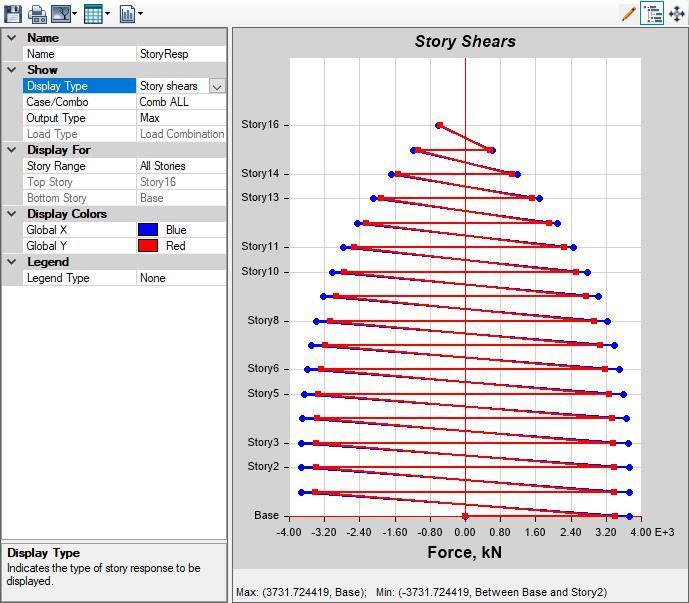Click the Story2 axis label
Image resolution: width=689 pixels, height=603 pixels.
[263, 466]
